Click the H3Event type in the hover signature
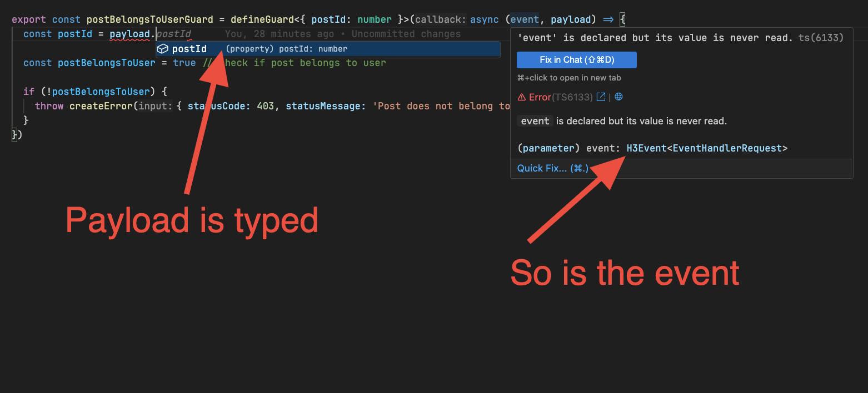The height and width of the screenshot is (393, 868). (x=646, y=148)
